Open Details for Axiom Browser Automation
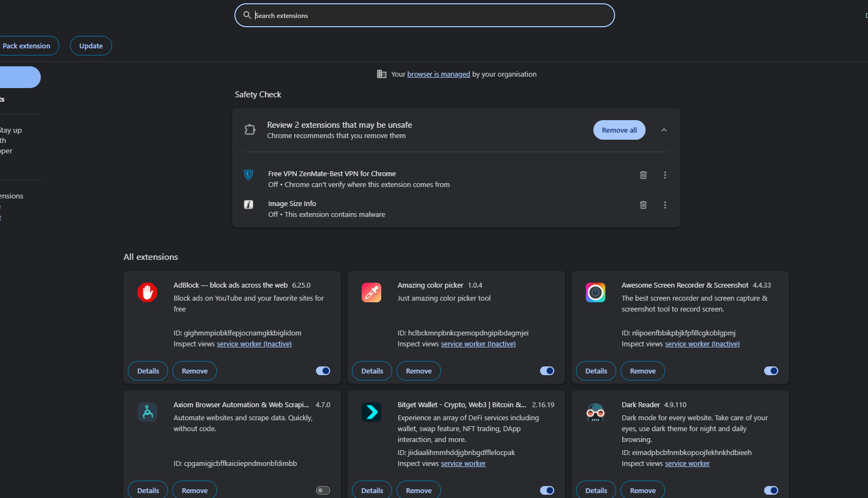Image resolution: width=868 pixels, height=498 pixels. coord(148,490)
